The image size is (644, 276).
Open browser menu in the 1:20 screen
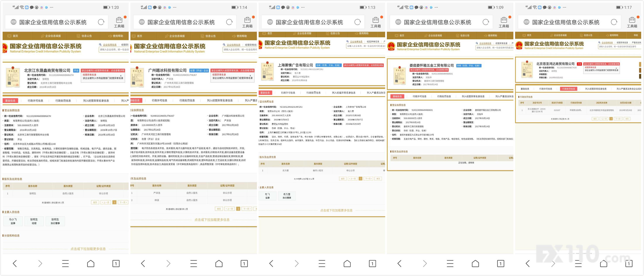[65, 264]
